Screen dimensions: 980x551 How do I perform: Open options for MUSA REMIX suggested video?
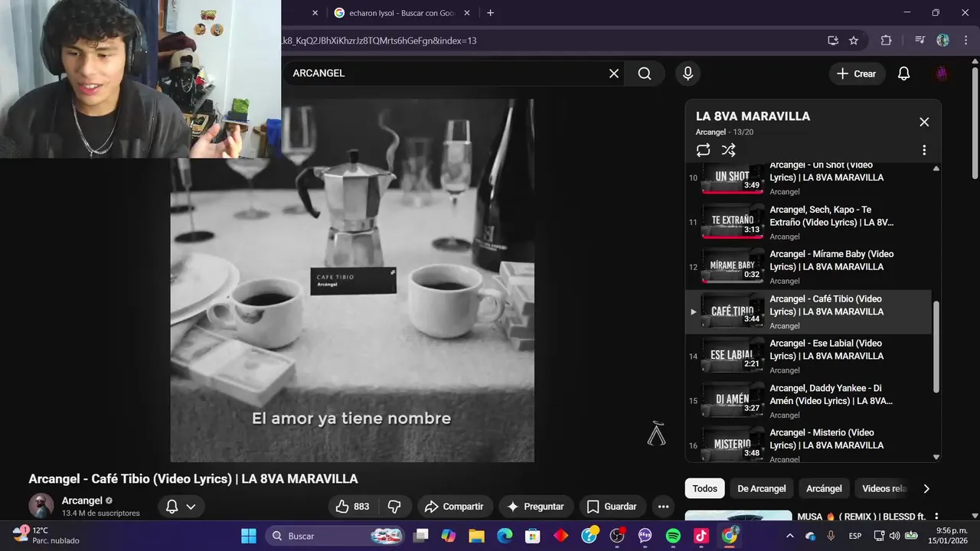(936, 517)
